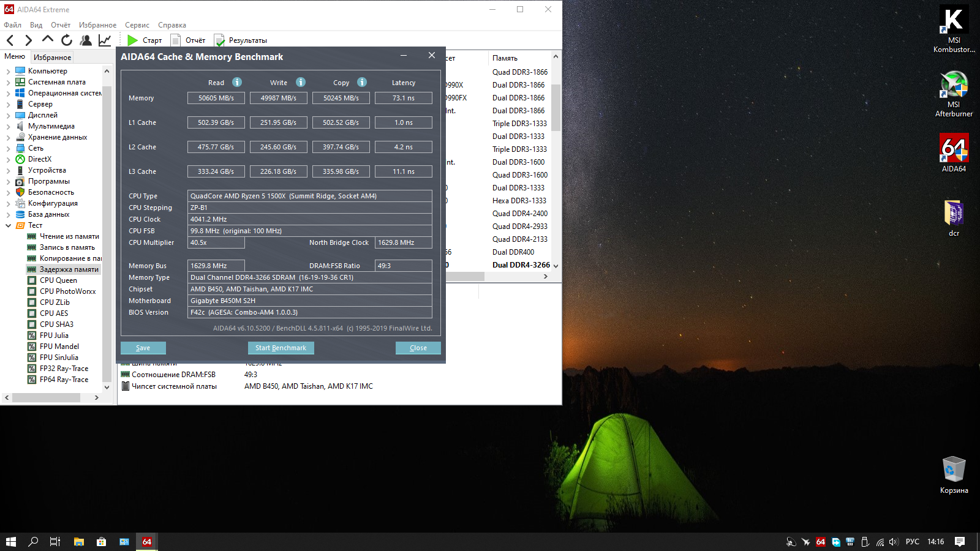The image size is (980, 551).
Task: Expand the Мультимедиа tree node
Action: click(x=9, y=126)
